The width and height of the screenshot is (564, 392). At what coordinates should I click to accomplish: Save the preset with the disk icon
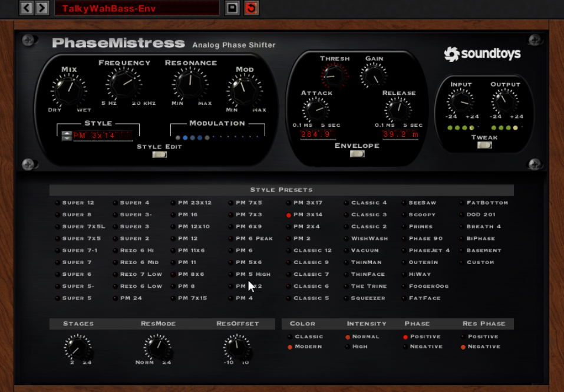pyautogui.click(x=232, y=8)
